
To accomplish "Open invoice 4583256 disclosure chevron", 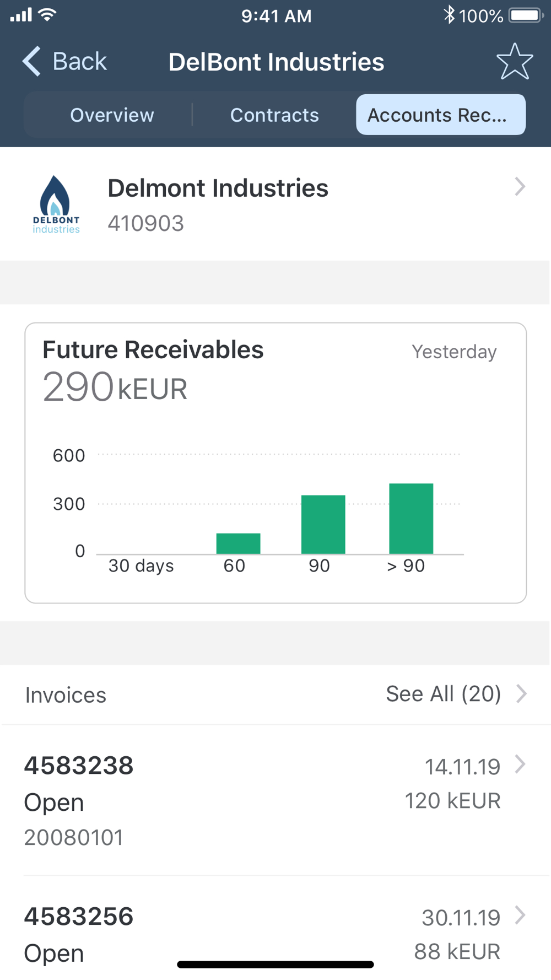I will coord(520,916).
